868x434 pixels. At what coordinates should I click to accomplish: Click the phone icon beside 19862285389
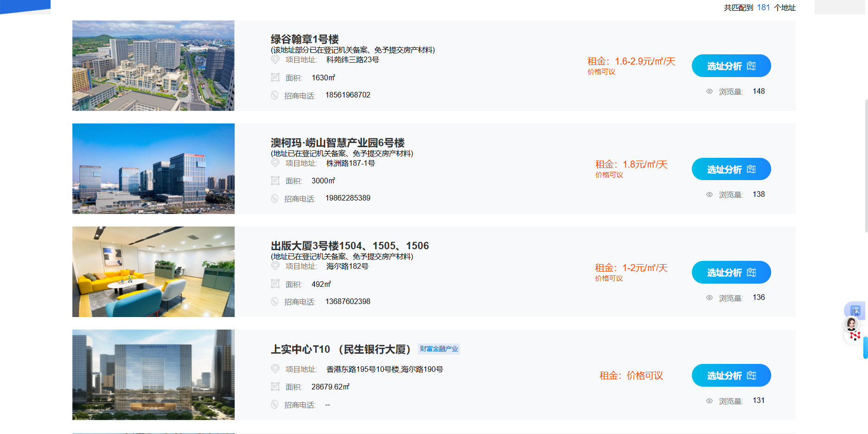point(275,198)
